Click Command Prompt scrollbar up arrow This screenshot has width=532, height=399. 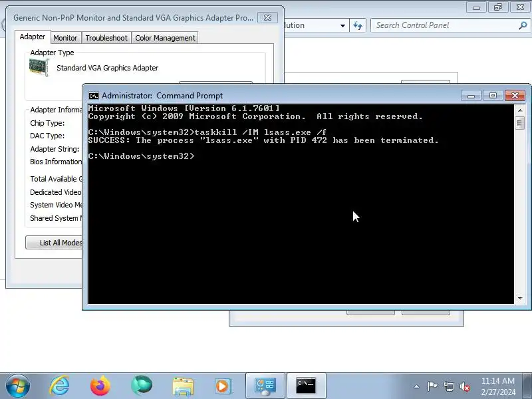(x=520, y=110)
